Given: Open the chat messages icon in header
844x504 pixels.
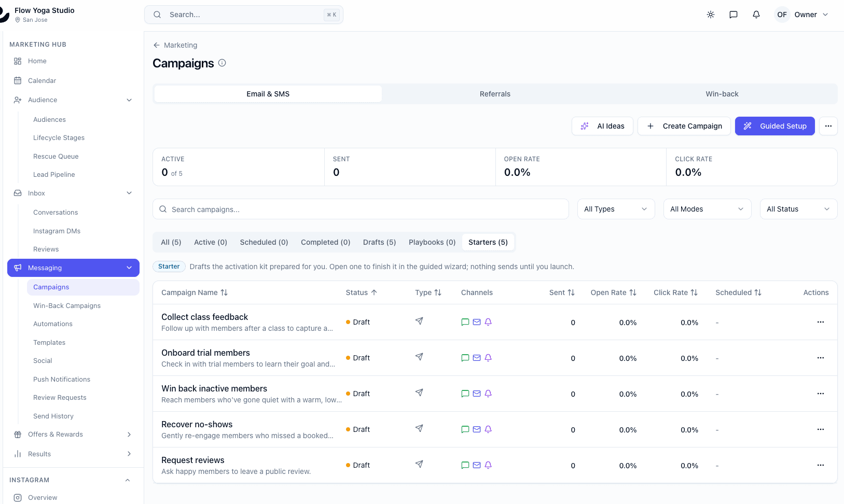Looking at the screenshot, I should pos(734,15).
